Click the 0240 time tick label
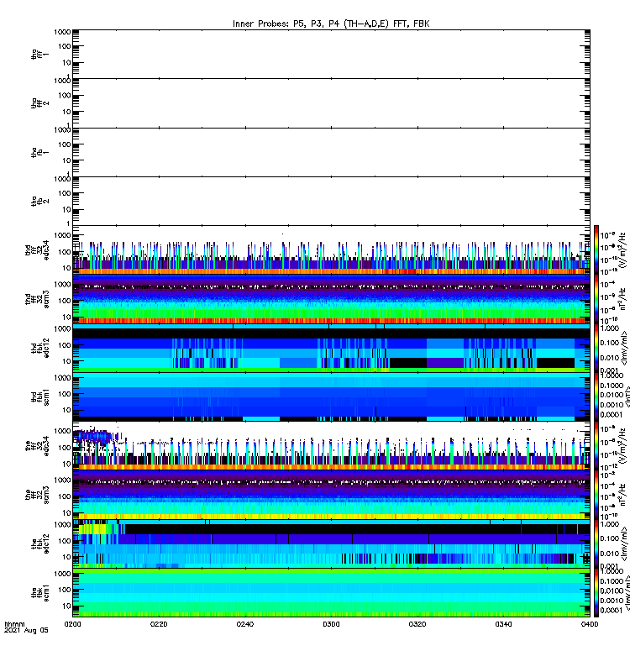This screenshot has width=630, height=672. tap(244, 624)
